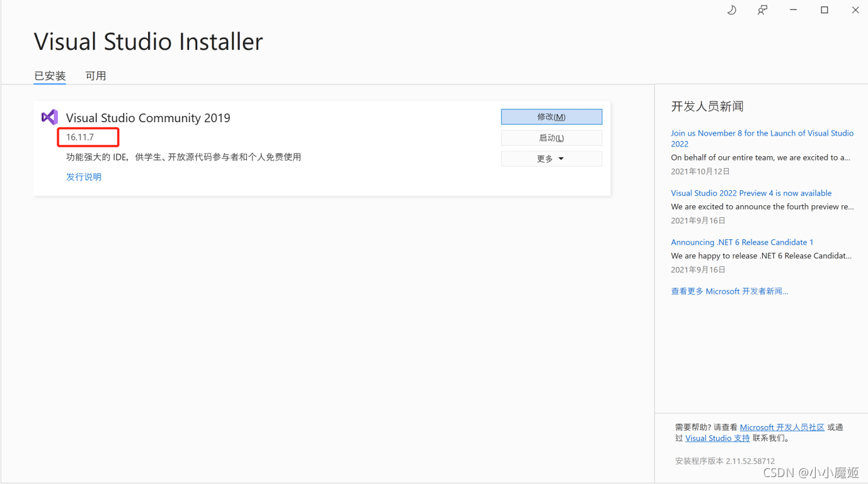
Task: Click the date 2021年10月12日
Action: coord(700,171)
